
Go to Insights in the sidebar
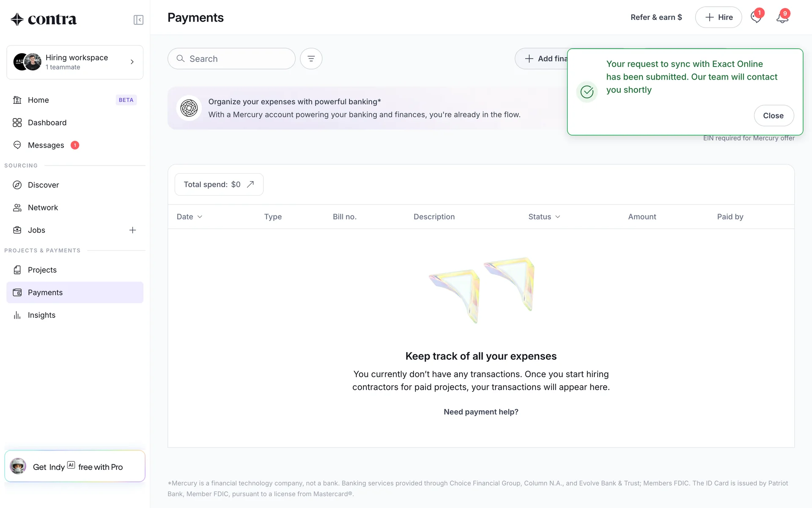pyautogui.click(x=41, y=315)
